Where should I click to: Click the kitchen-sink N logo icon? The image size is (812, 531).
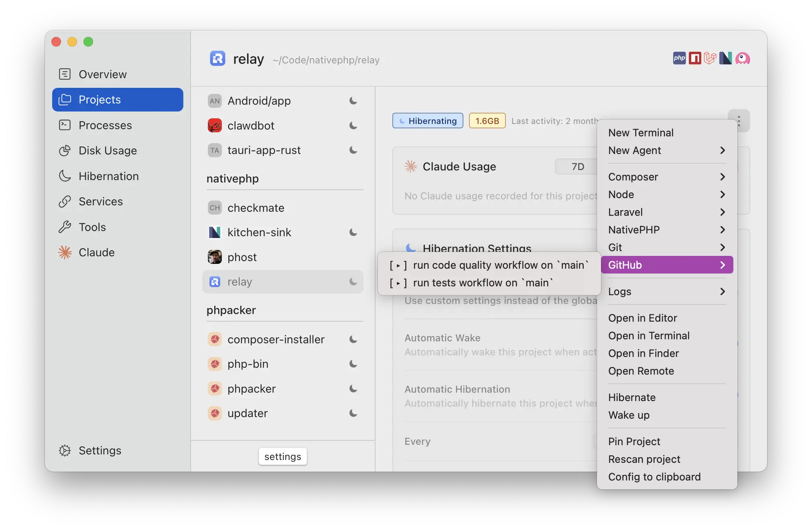215,232
